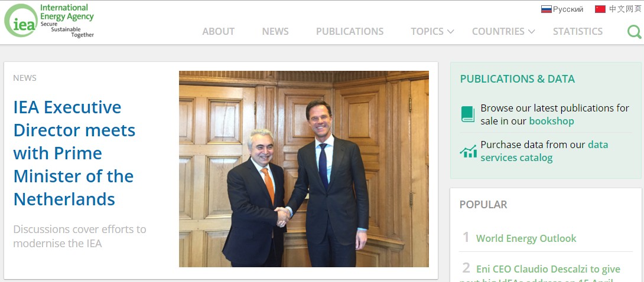Click the green book icon
Screen dimensions: 644x282
(468, 114)
